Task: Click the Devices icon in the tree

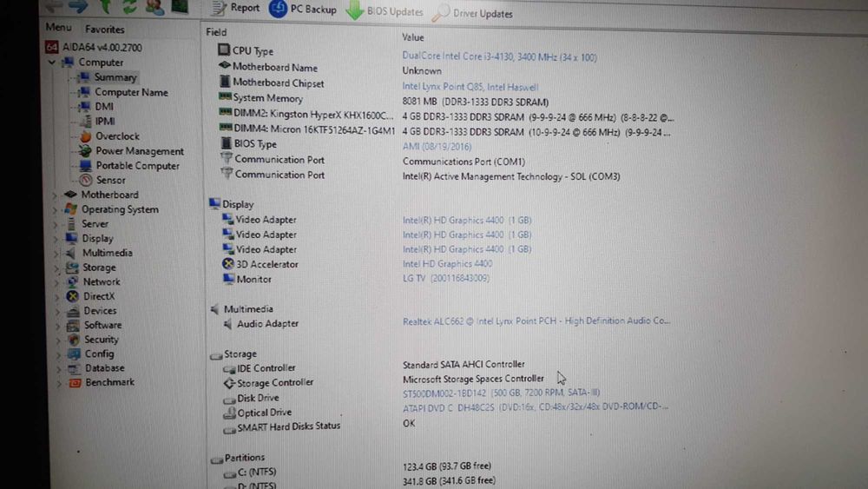Action: 73,311
